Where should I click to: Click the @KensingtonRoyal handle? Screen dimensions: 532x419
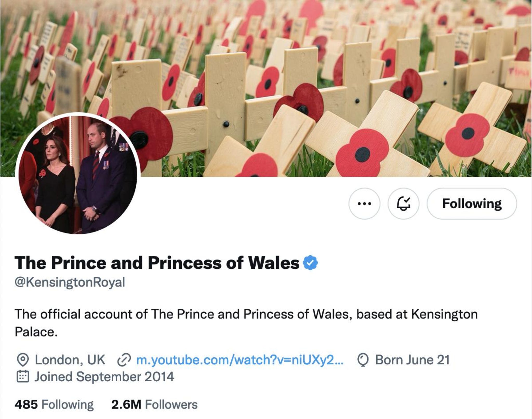(x=70, y=282)
